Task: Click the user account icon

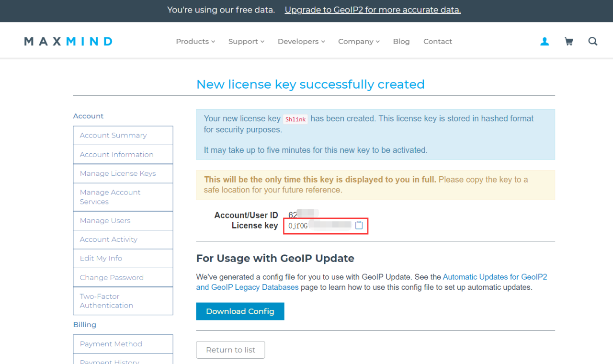Action: click(545, 42)
